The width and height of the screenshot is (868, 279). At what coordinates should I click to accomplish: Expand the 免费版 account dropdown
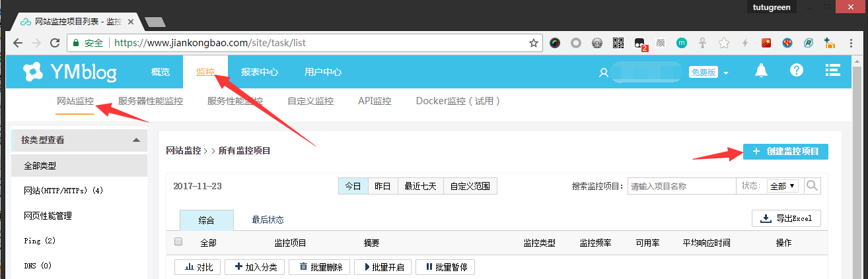709,73
